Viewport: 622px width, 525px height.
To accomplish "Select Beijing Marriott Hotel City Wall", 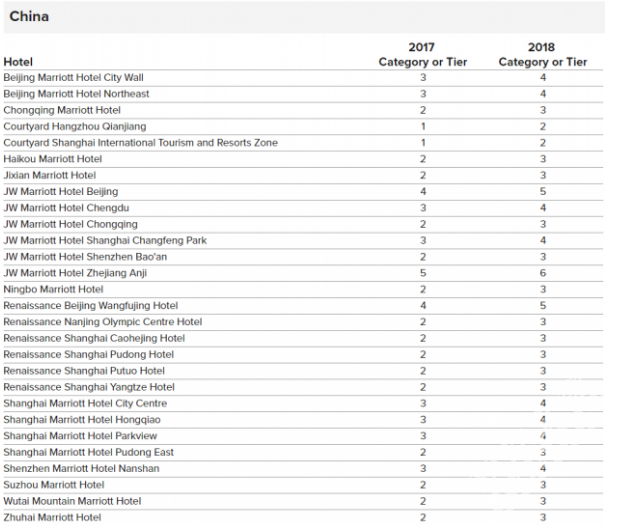I will [x=73, y=77].
